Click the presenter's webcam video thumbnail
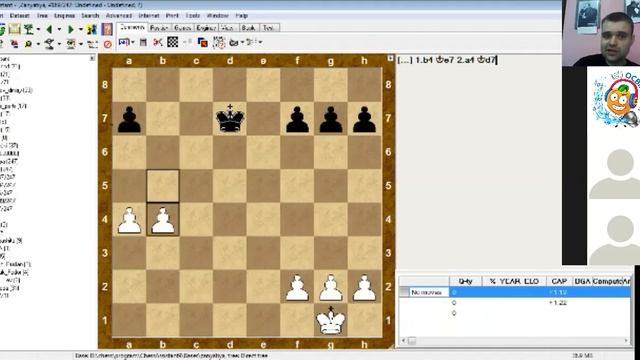Screen dimensions: 640x360 [x=601, y=33]
